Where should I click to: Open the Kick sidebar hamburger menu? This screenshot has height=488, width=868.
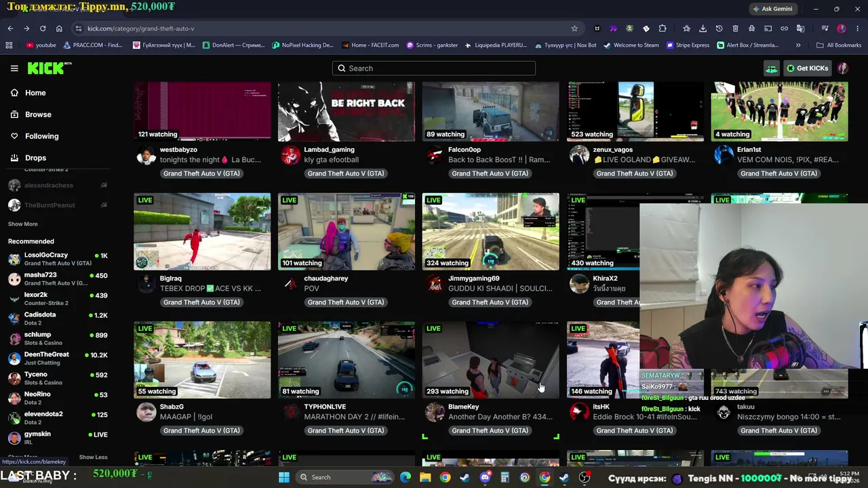14,68
